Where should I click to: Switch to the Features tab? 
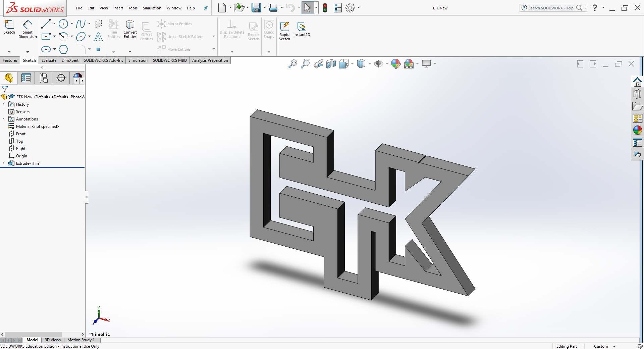tap(10, 60)
